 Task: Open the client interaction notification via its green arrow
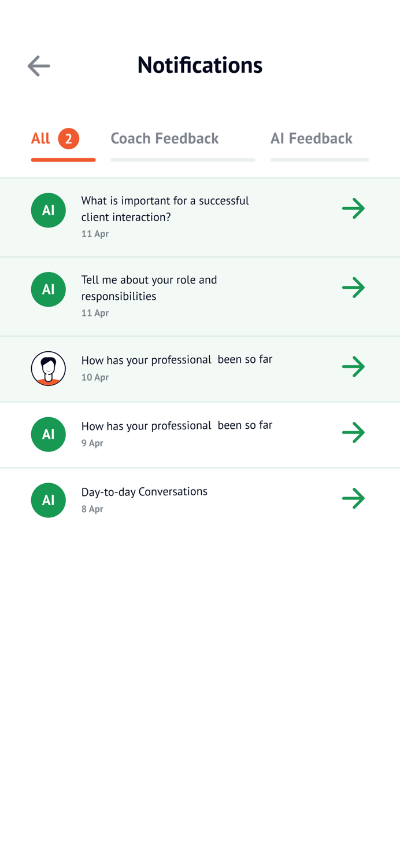tap(354, 208)
